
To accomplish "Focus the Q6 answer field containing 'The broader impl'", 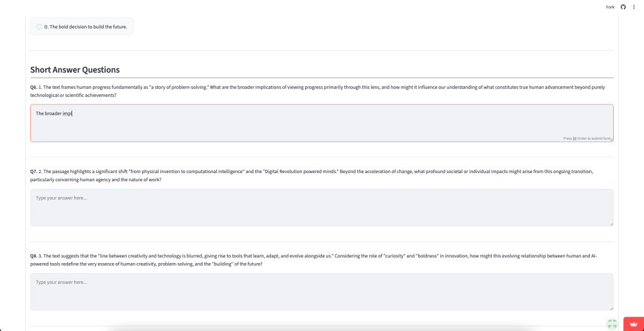I will [x=321, y=123].
